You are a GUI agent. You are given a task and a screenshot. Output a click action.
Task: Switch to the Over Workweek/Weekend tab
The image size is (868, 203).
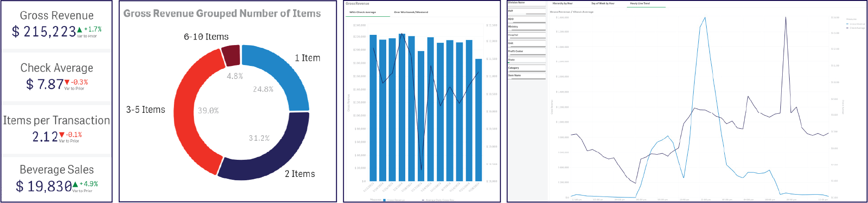pyautogui.click(x=411, y=13)
